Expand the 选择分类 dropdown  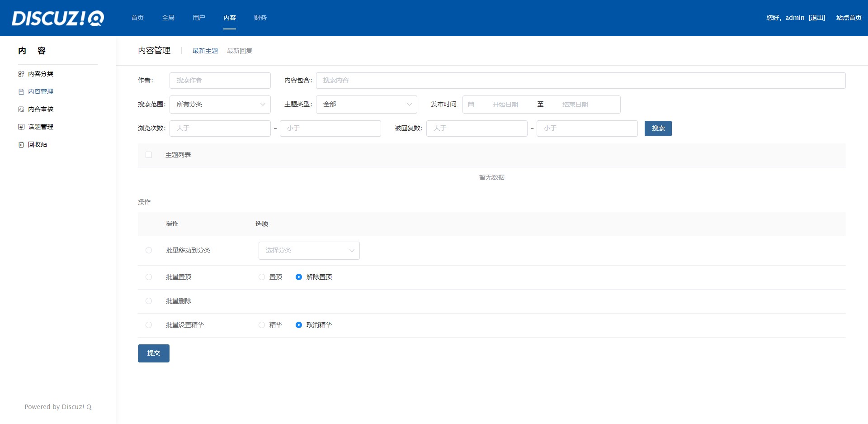309,251
